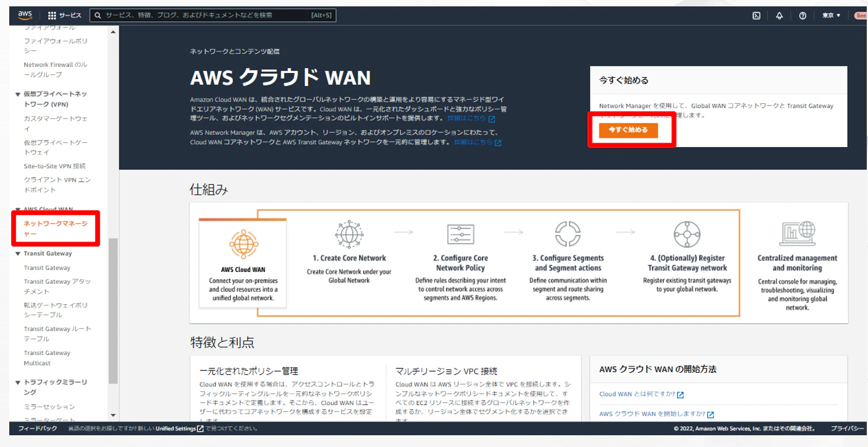The height and width of the screenshot is (447, 868).
Task: Open ミラーセッション in the sidebar
Action: (x=49, y=407)
